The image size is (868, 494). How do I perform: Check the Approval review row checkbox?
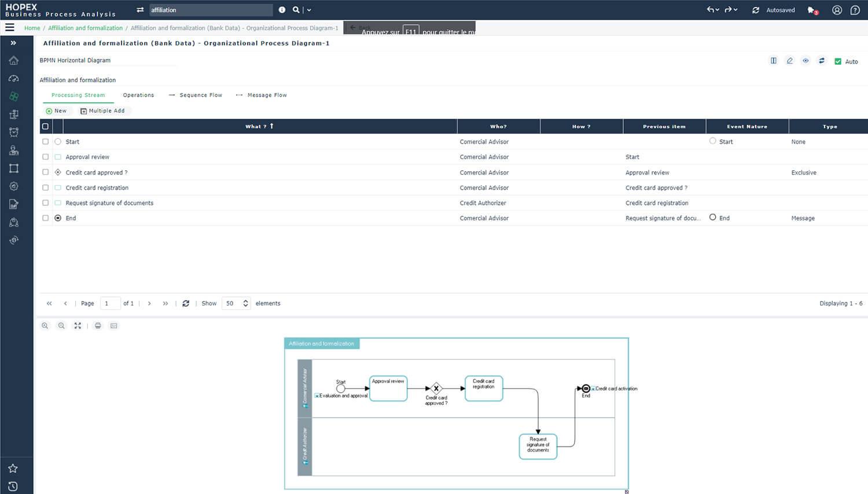coord(45,157)
